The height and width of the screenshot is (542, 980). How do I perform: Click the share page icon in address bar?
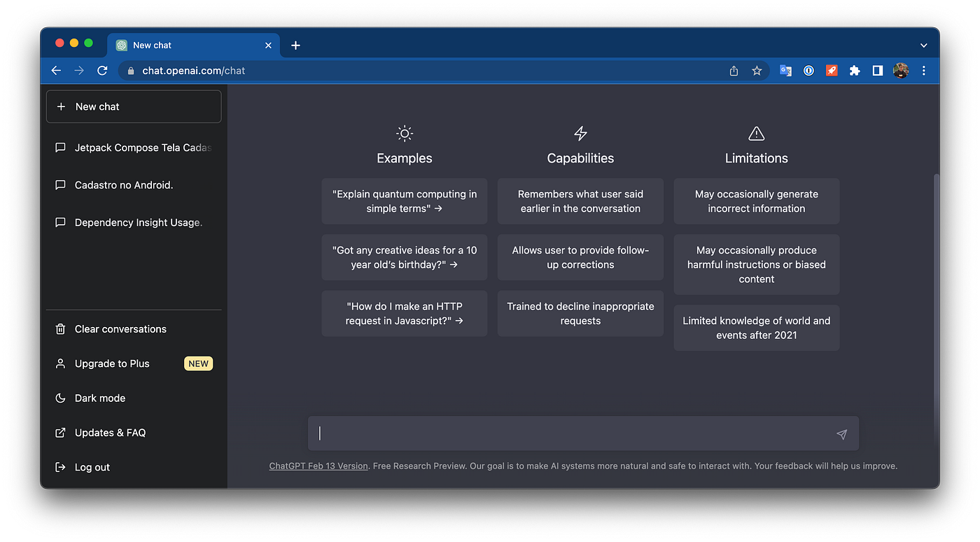click(734, 71)
